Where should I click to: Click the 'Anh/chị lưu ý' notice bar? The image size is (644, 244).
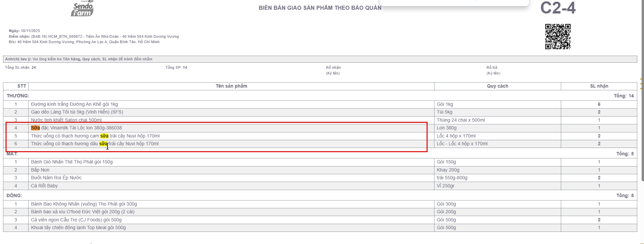pyautogui.click(x=320, y=59)
